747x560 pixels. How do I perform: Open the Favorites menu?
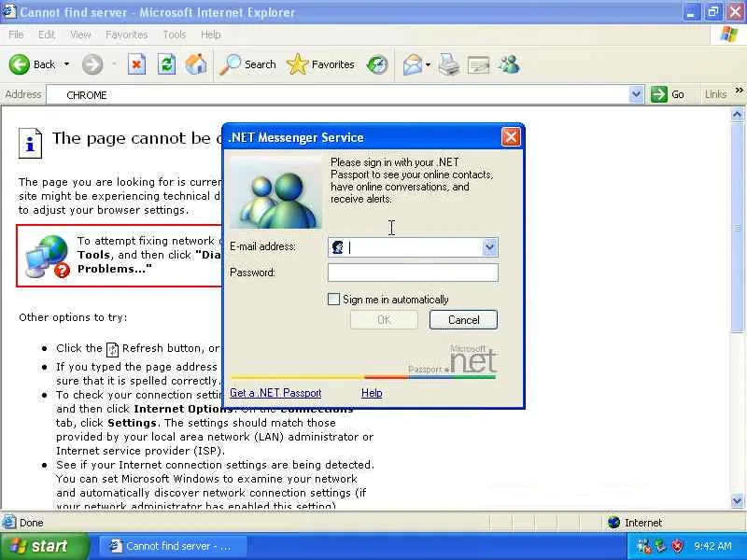(x=127, y=35)
